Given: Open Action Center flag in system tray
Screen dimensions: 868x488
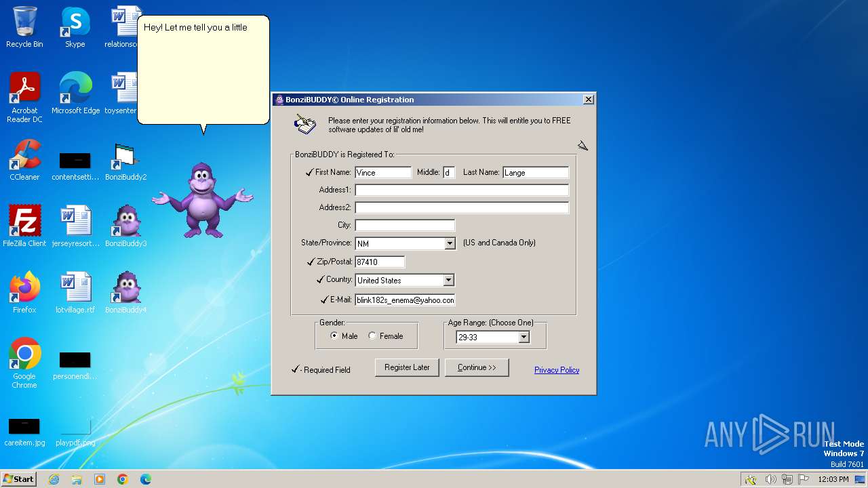Looking at the screenshot, I should coord(804,479).
